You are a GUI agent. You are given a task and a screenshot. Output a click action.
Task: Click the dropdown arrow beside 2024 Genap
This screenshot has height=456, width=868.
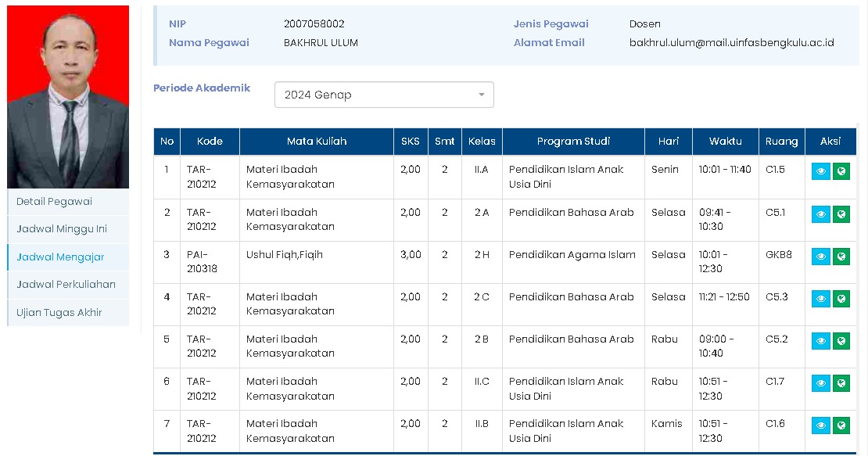click(x=482, y=95)
